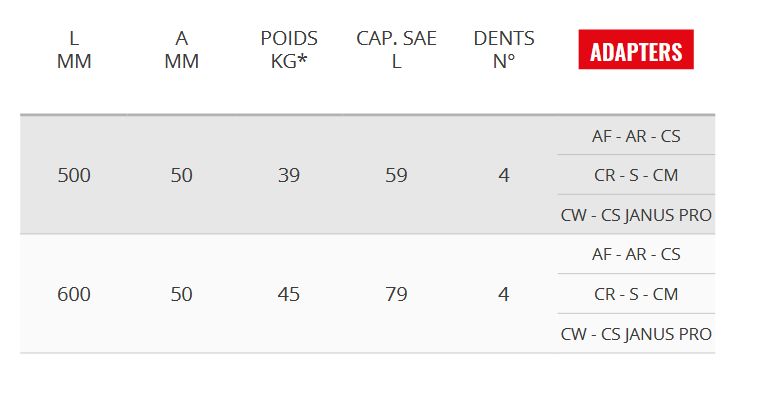The width and height of the screenshot is (773, 407).
Task: Select the A value 50 in the 500 row
Action: (x=181, y=175)
